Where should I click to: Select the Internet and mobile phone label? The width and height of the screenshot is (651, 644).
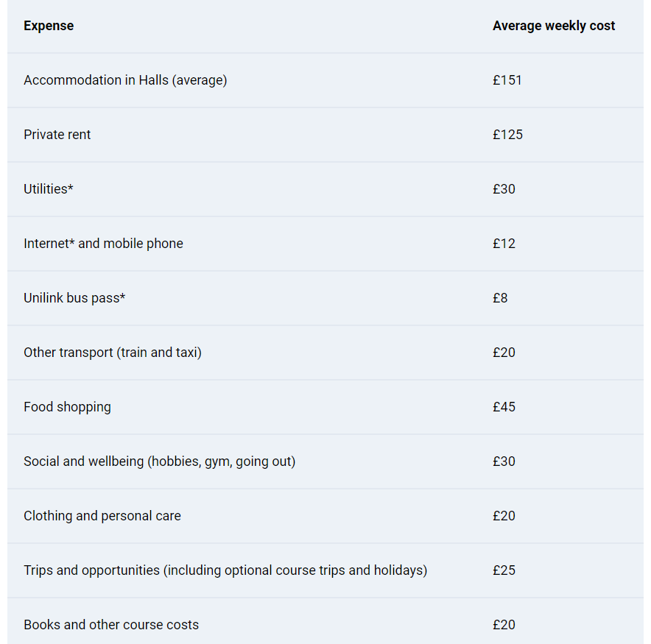click(x=103, y=244)
